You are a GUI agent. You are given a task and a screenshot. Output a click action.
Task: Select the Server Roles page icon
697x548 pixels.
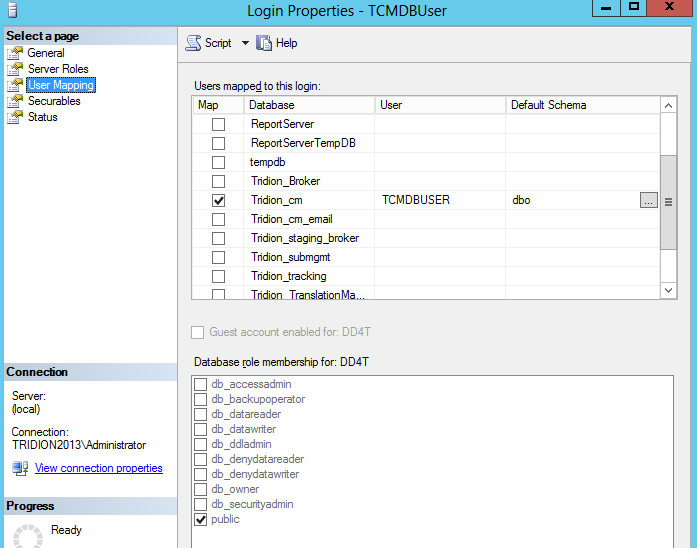pos(15,69)
